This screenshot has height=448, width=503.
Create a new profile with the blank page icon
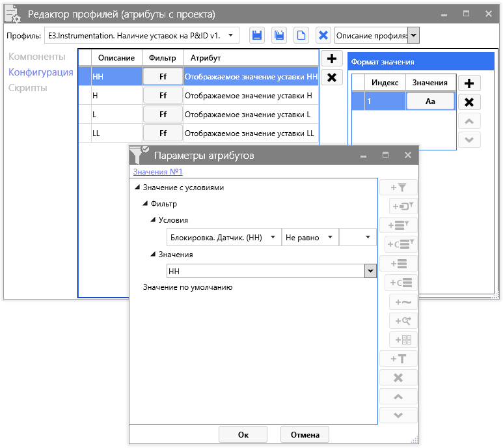(301, 35)
